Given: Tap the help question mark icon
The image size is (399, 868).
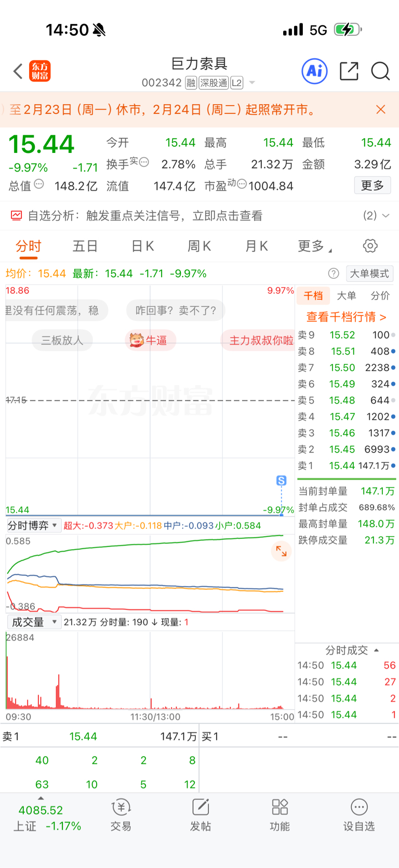Looking at the screenshot, I should (334, 274).
